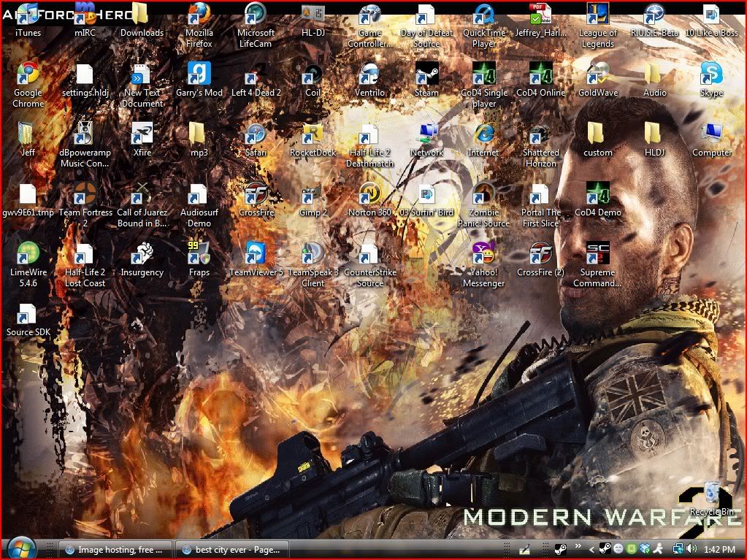Screen dimensions: 747x560
Task: Click the volume speaker icon in the tray
Action: pos(691,549)
